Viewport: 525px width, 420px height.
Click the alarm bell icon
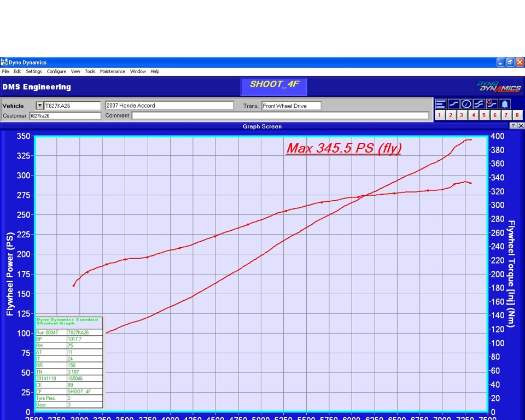click(504, 104)
